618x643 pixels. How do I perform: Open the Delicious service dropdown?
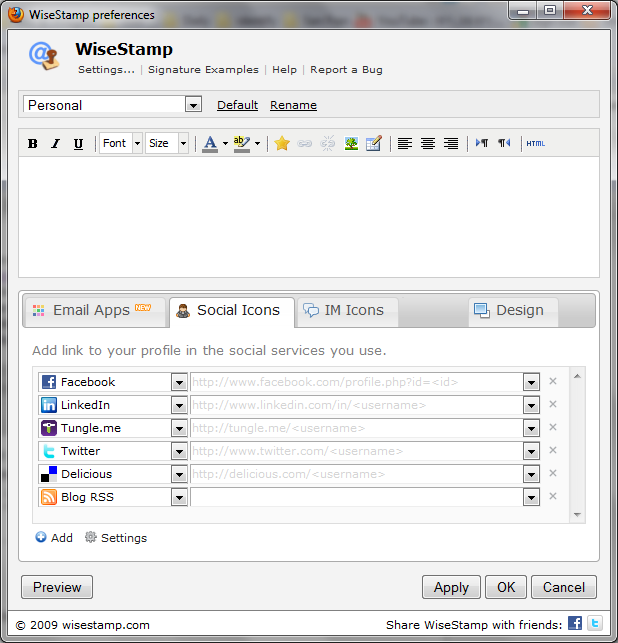(x=179, y=474)
